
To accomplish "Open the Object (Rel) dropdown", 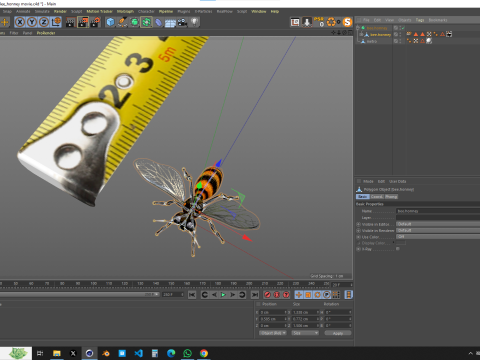I will [273, 333].
